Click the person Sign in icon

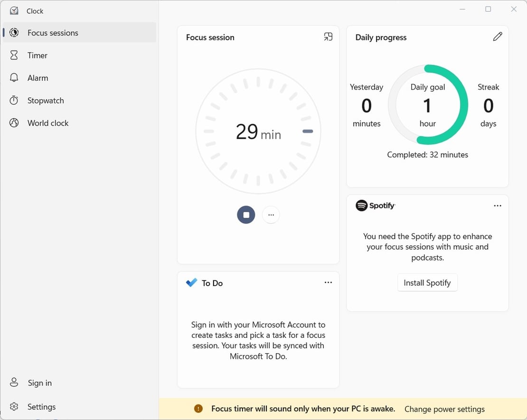coord(14,383)
